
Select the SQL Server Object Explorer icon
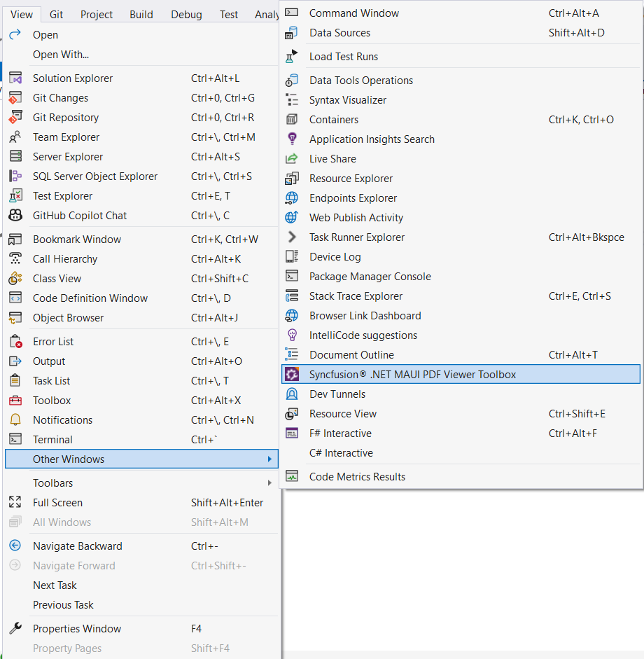coord(15,176)
